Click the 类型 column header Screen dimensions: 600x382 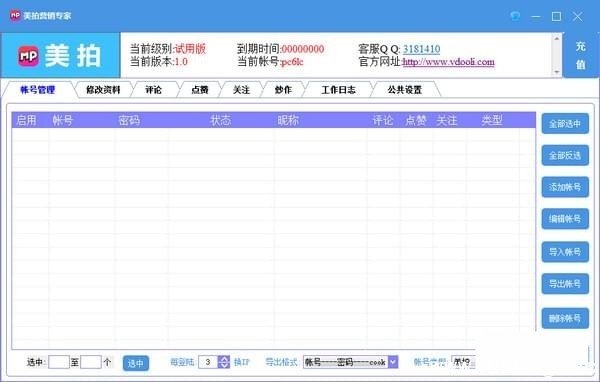coord(492,121)
